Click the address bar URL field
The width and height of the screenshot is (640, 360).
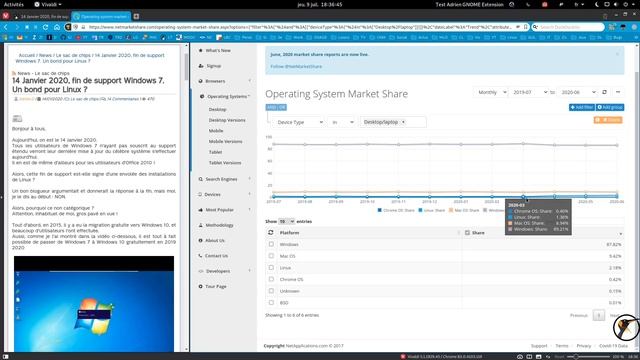point(300,27)
